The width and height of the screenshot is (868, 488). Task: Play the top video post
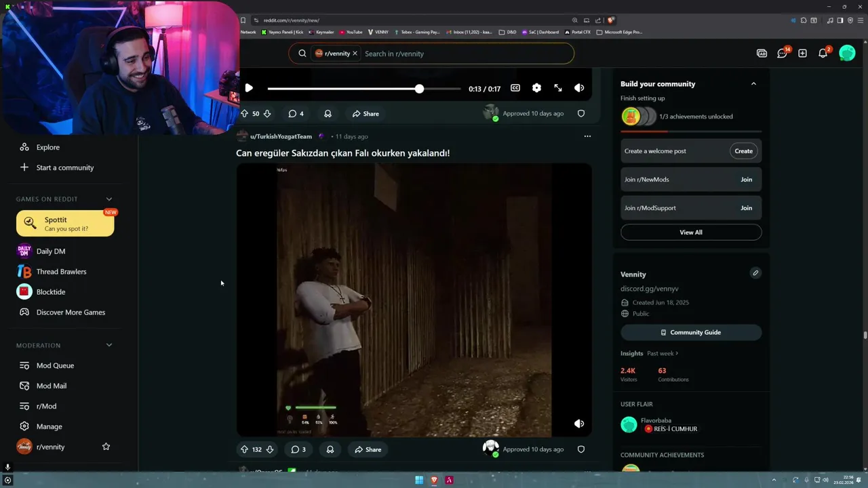[x=249, y=88]
